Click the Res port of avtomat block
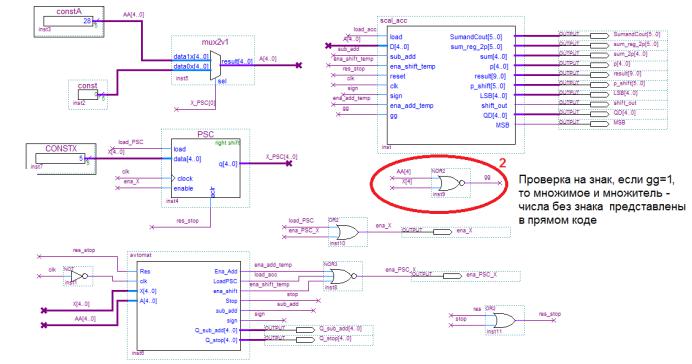692x364 pixels. [x=145, y=271]
